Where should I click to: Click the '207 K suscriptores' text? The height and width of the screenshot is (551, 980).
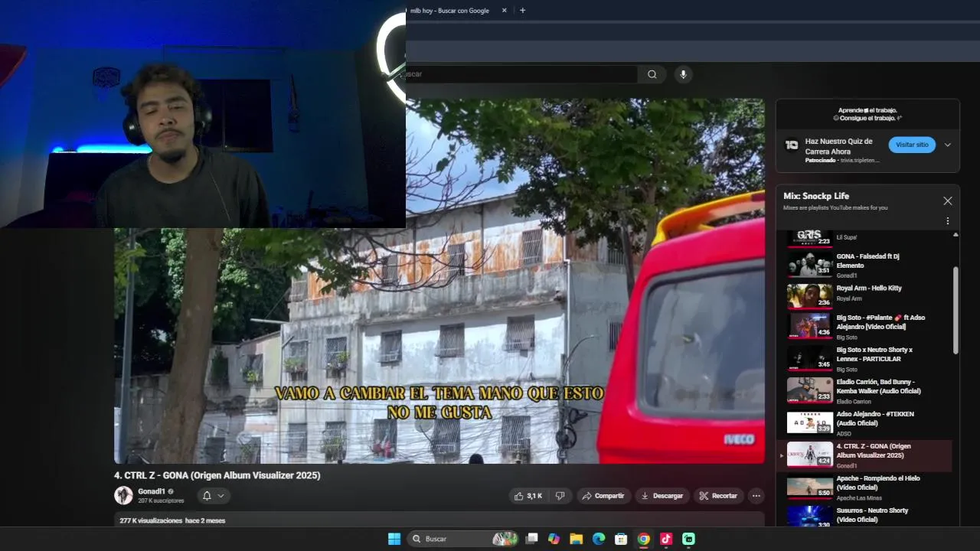coord(161,500)
